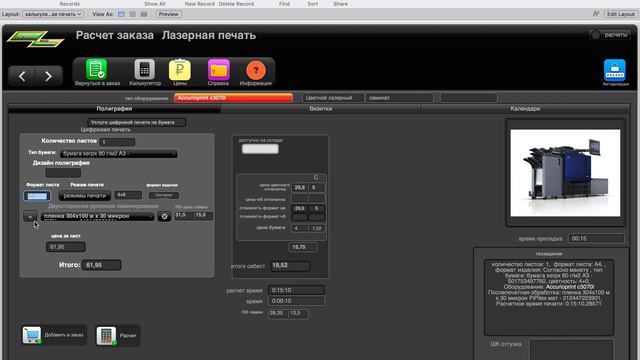Open the режимы печати dropdown
This screenshot has height=360, width=640.
point(84,196)
